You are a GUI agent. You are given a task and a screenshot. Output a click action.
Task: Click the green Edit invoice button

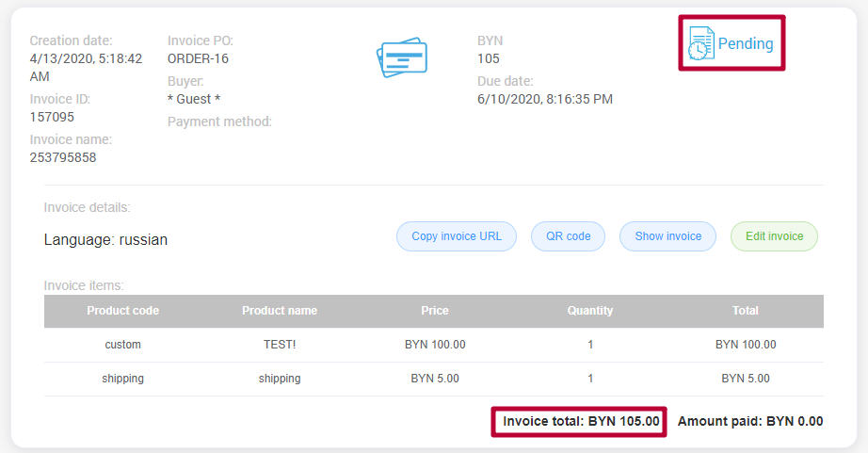click(x=774, y=236)
